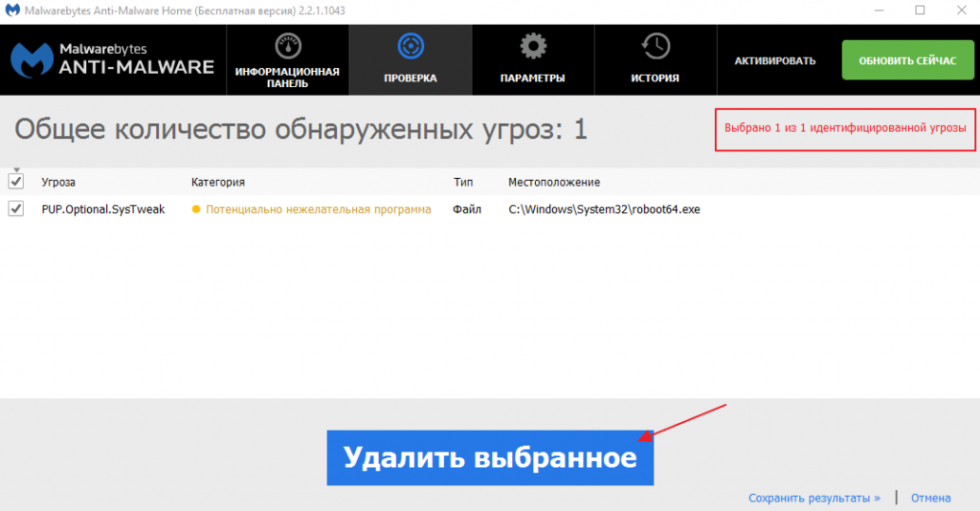Sort by the Угроза column header
The image size is (980, 511).
click(x=58, y=182)
